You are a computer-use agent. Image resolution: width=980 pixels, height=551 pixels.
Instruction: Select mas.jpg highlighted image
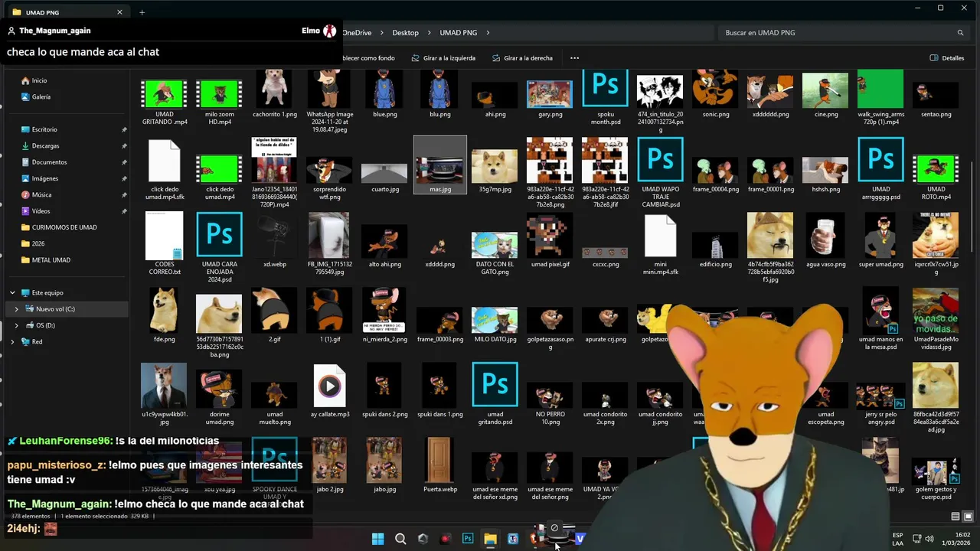click(x=440, y=165)
